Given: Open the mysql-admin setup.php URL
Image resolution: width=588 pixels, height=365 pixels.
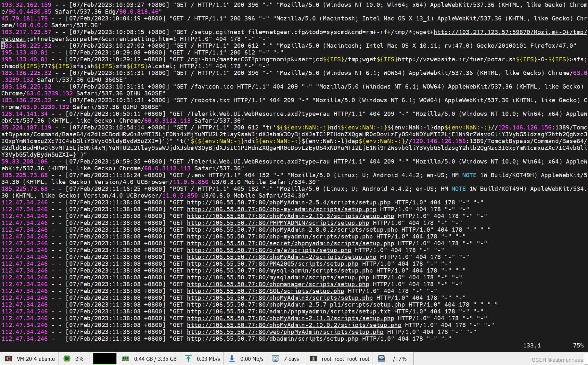Looking at the screenshot, I should [280, 271].
